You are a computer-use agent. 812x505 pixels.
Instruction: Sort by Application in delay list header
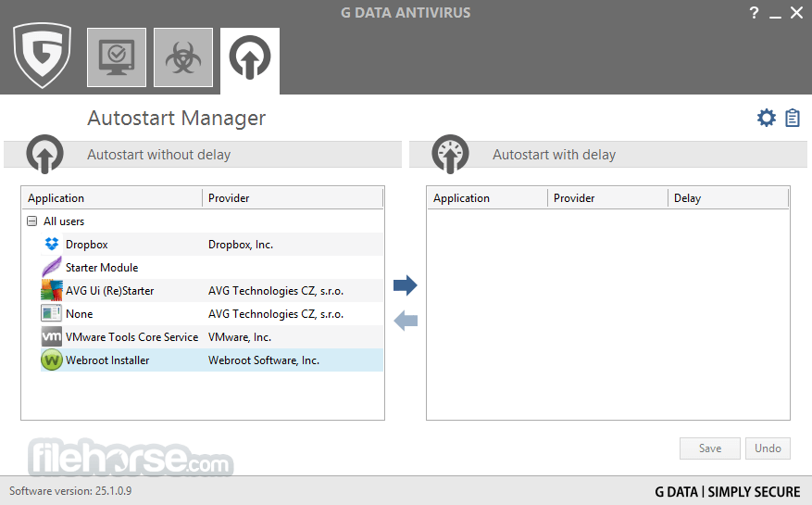[x=487, y=198]
